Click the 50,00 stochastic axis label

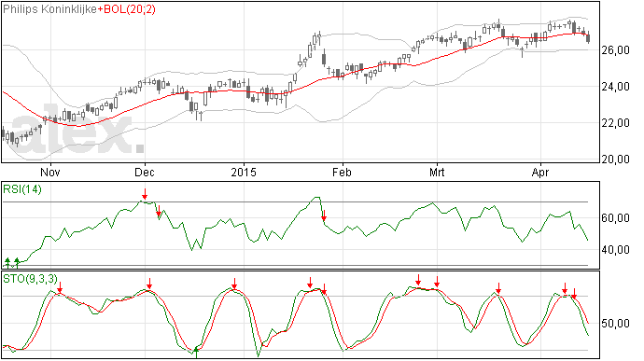[615, 324]
